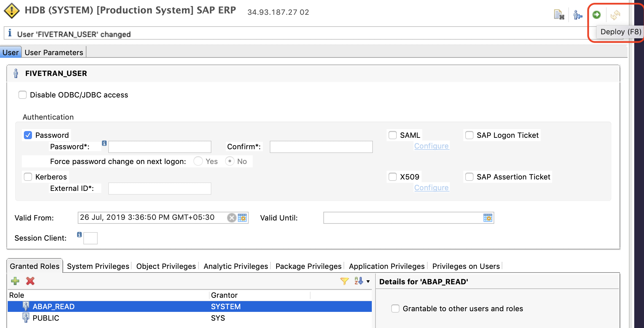This screenshot has width=644, height=328.
Task: Click the Grantor column header
Action: point(260,295)
